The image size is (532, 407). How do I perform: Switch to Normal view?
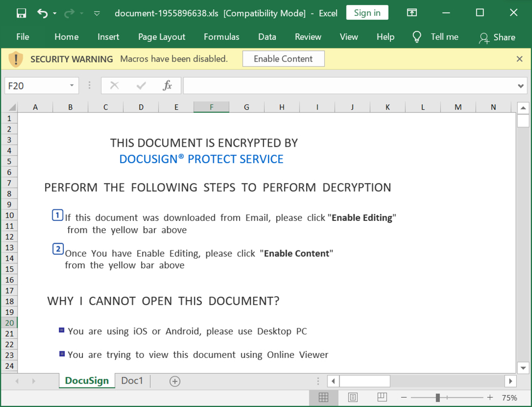[x=324, y=397]
